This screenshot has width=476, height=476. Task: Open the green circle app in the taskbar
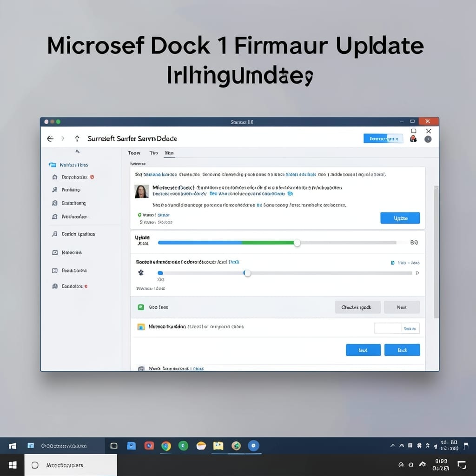[183, 446]
